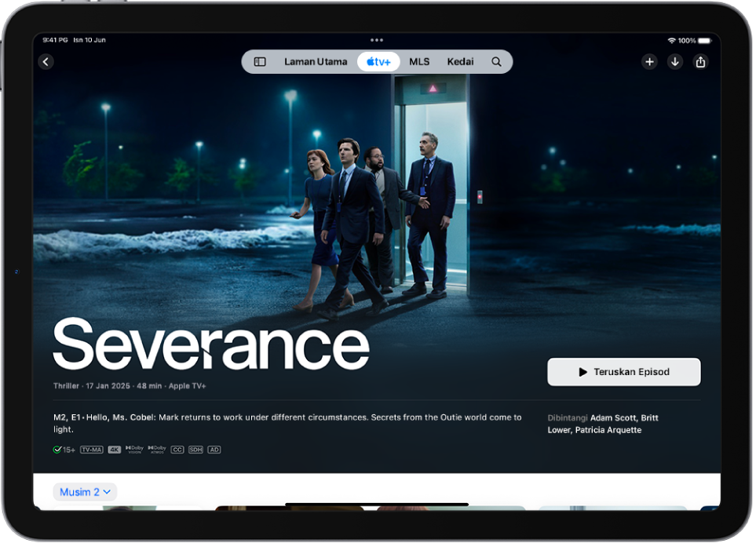Open the Musim 2 season selector

(84, 492)
